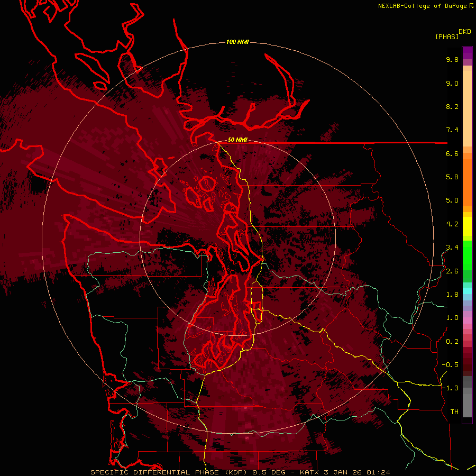This screenshot has height=476, width=476.
Task: Click the NEXLAB-College of DuPage credit text
Action: (422, 6)
